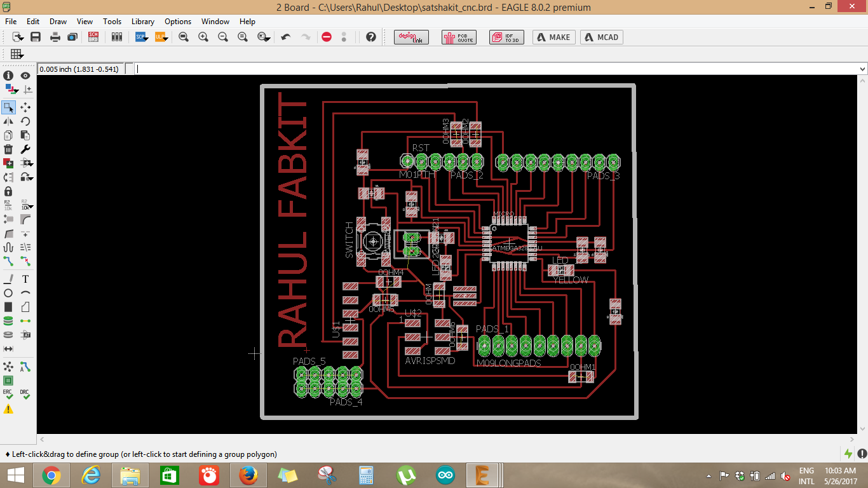Select the Signal airwire tool
Screen dimensions: 868x488
click(25, 321)
